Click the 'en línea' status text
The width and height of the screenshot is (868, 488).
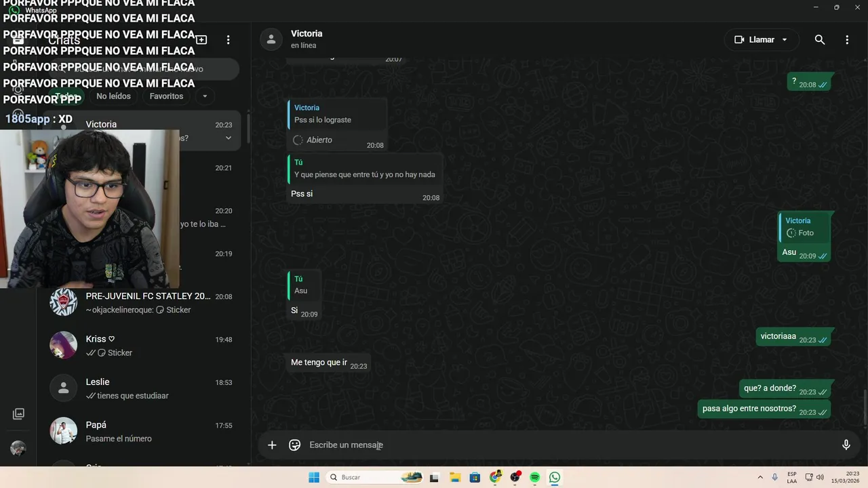tap(303, 45)
